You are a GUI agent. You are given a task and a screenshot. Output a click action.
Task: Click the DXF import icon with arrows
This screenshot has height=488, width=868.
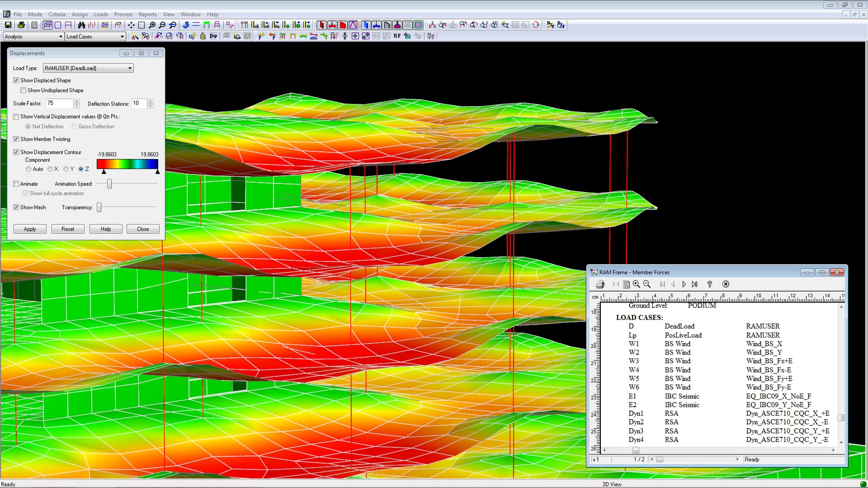(550, 25)
